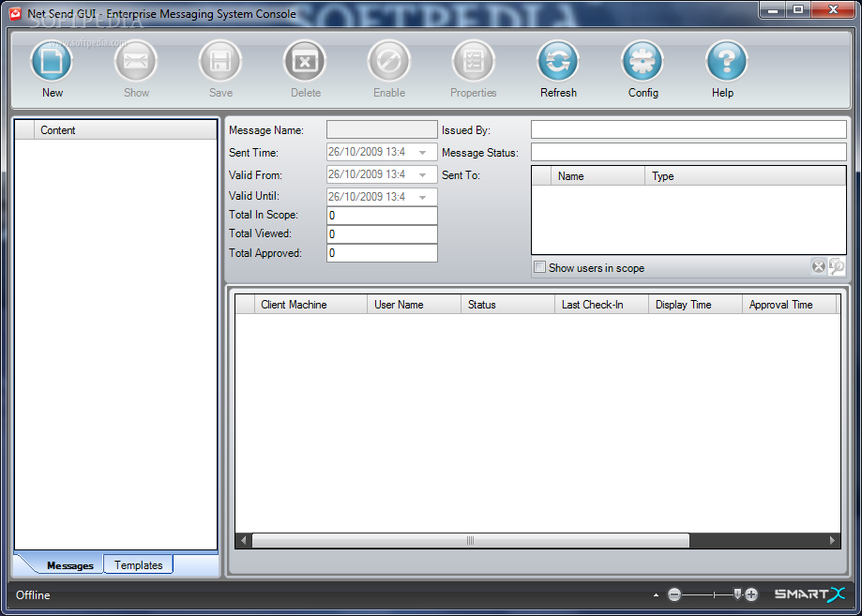Click the Enable toolbar icon
Screen dimensions: 862x616
[389, 62]
